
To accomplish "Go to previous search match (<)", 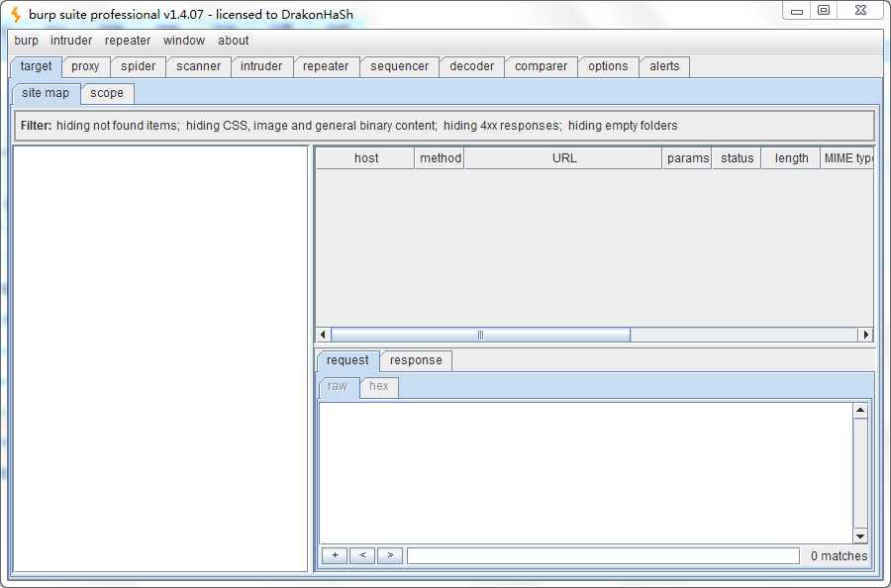I will (362, 555).
